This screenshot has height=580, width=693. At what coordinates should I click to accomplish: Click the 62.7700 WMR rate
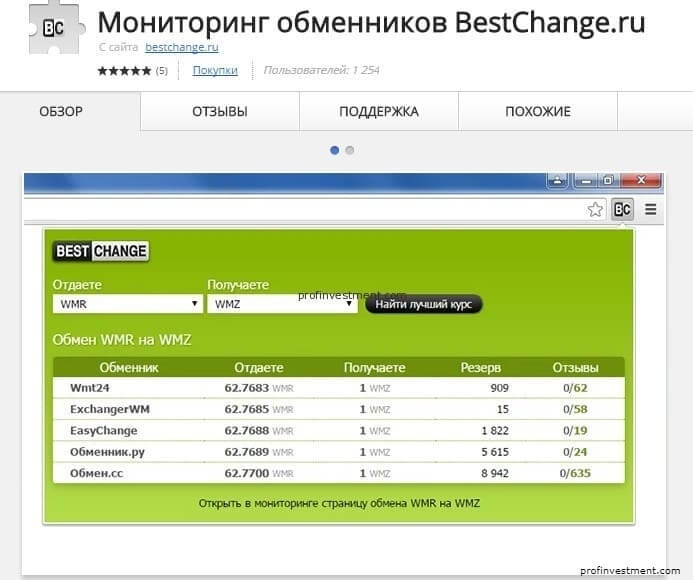(x=259, y=473)
